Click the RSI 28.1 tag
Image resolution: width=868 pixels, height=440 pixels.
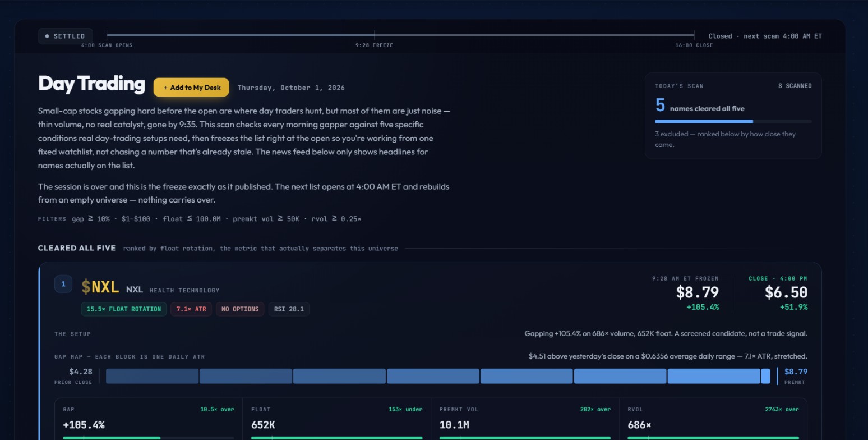(289, 309)
